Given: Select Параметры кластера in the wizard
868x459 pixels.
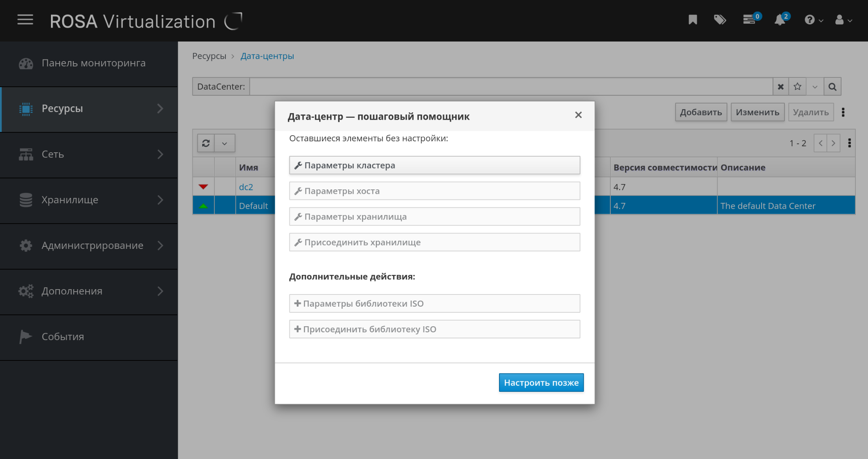Looking at the screenshot, I should tap(435, 166).
